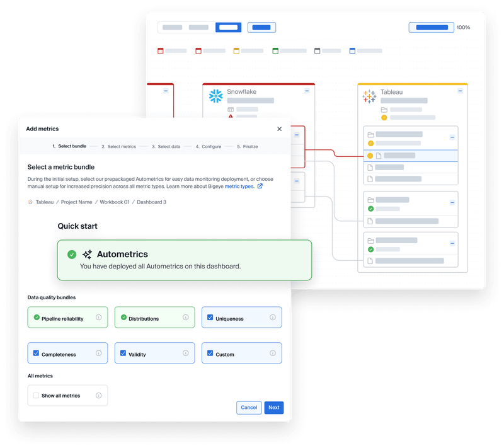Collapse the highlighted Tableau subgroup

(452, 137)
